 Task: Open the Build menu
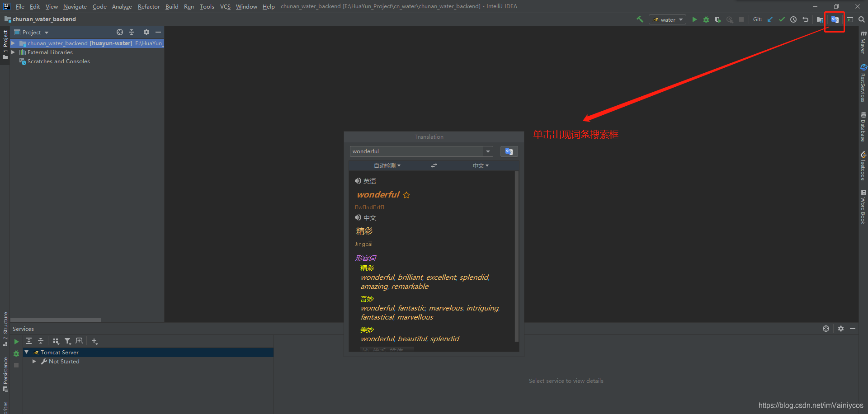coord(172,6)
